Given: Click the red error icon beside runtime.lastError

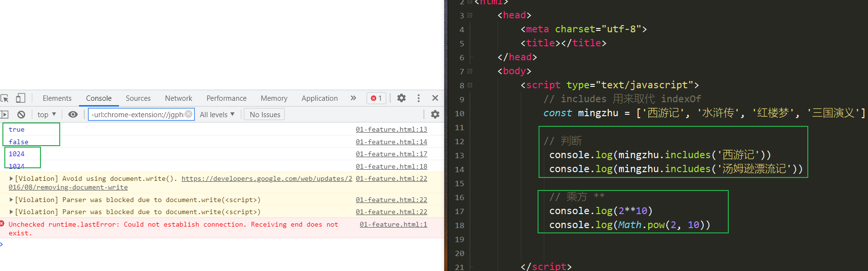Looking at the screenshot, I should (2, 224).
